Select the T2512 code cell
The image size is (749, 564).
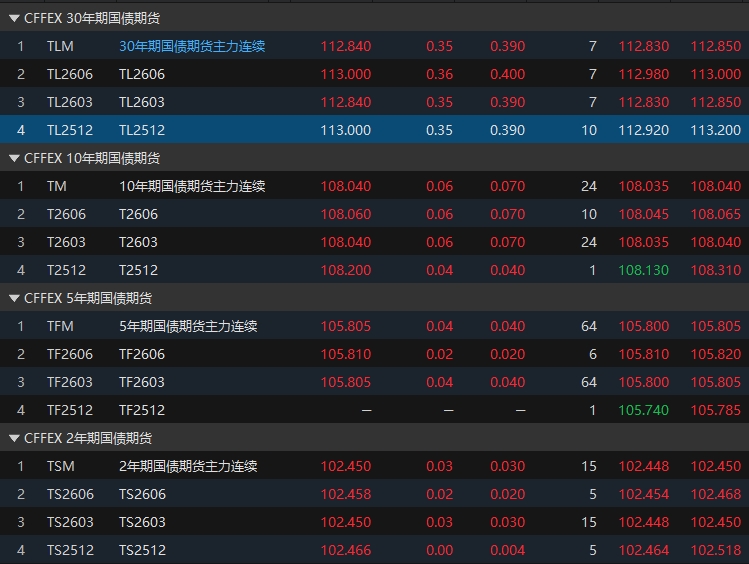coord(66,270)
